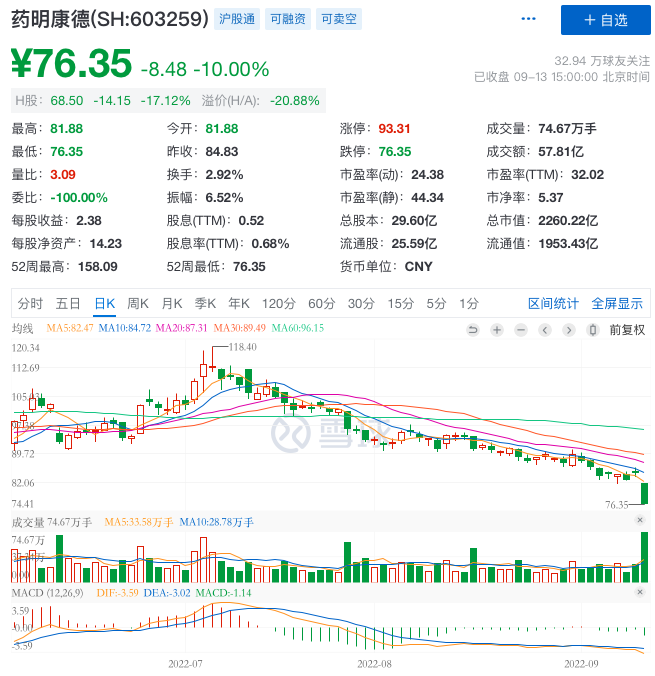655x676 pixels.
Task: Switch to the 15分 chart tab
Action: click(400, 304)
